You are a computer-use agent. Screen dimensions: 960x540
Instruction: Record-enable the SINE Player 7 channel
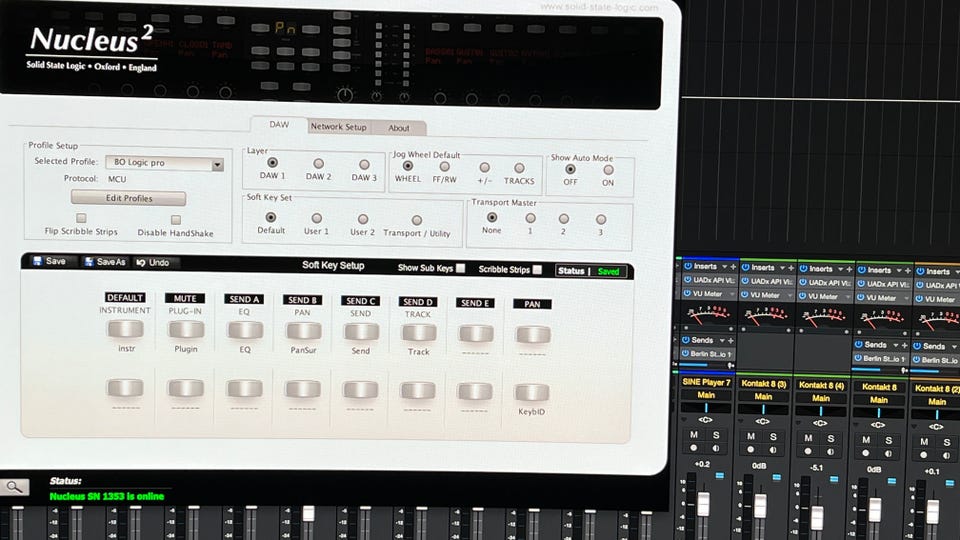pos(694,448)
